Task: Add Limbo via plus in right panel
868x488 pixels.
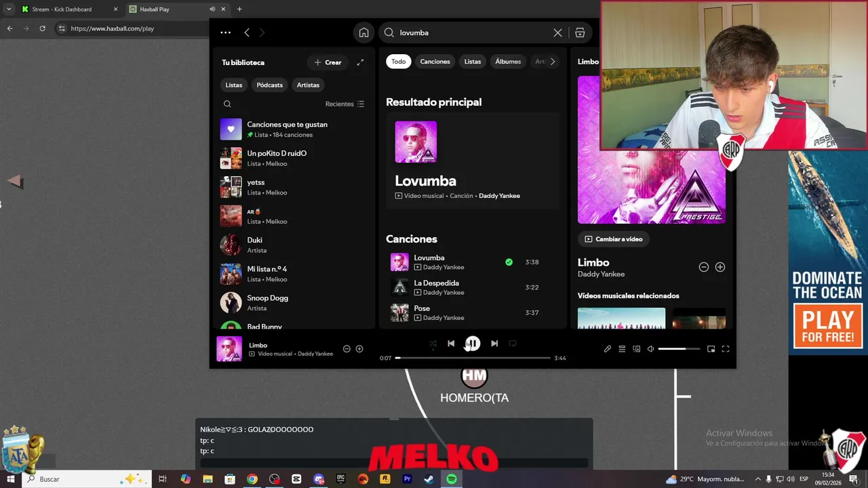Action: (720, 267)
